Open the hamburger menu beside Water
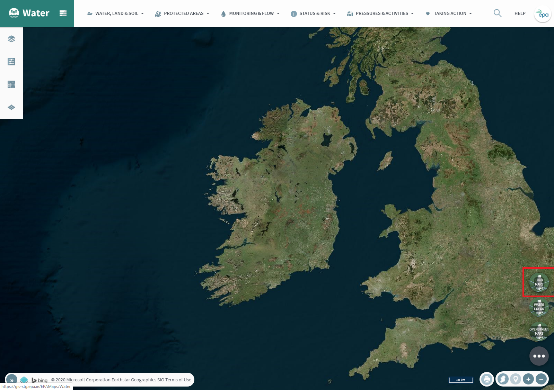Screen dimensions: 554x390 [x=63, y=13]
